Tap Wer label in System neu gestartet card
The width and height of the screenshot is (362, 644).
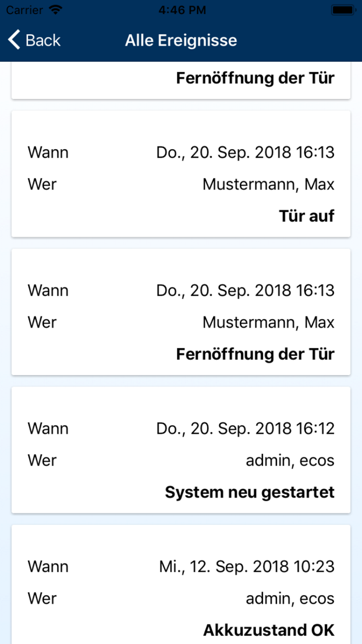pos(42,460)
